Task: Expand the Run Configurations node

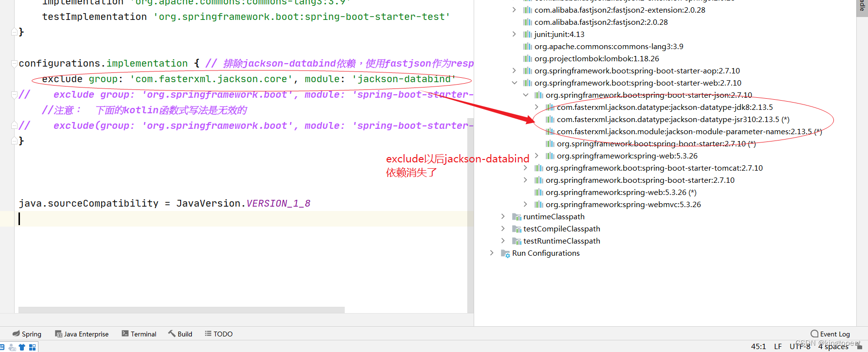Action: coord(492,253)
